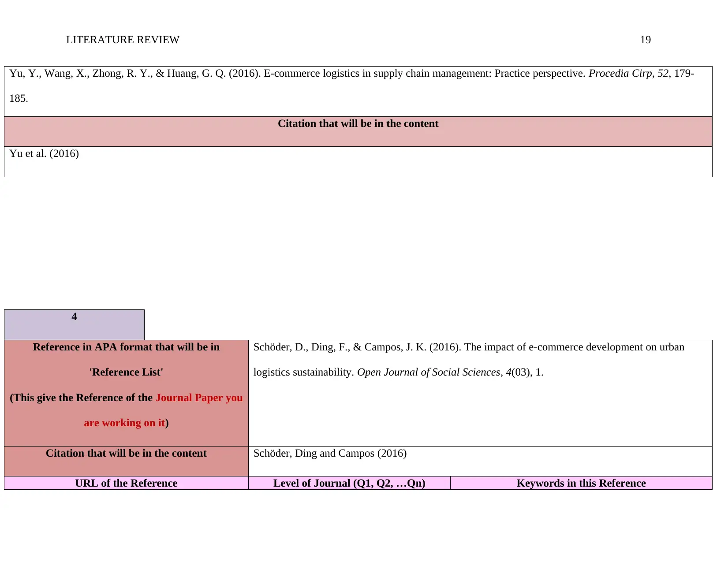Click the 'Reference List' label text
The image size is (728, 562).
(126, 372)
